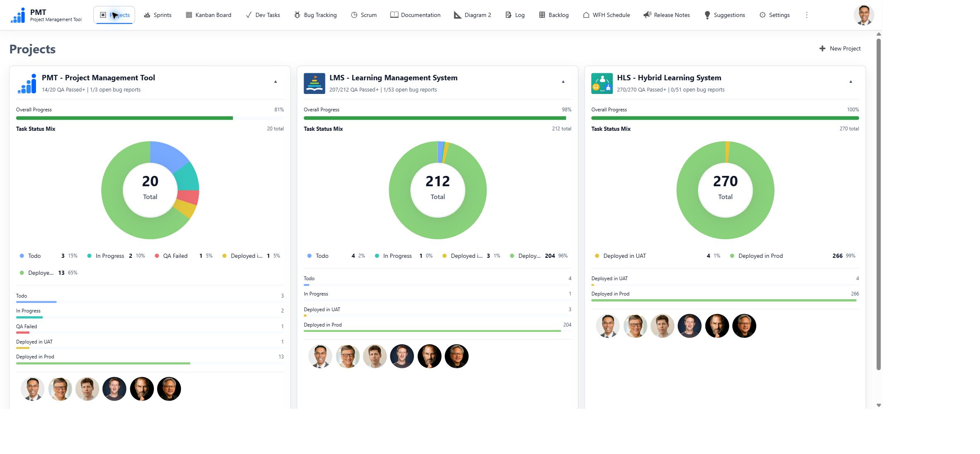Click scrollbar down arrow
This screenshot has height=454, width=980.
879,405
